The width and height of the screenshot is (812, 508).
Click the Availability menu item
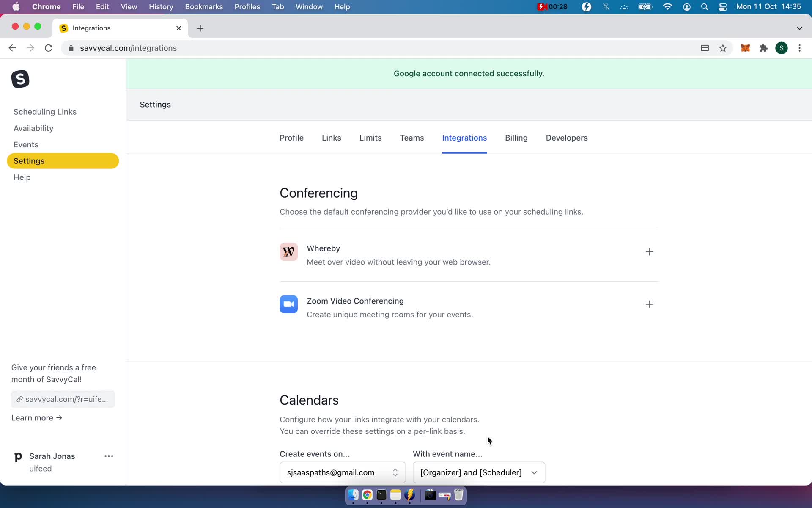coord(33,128)
